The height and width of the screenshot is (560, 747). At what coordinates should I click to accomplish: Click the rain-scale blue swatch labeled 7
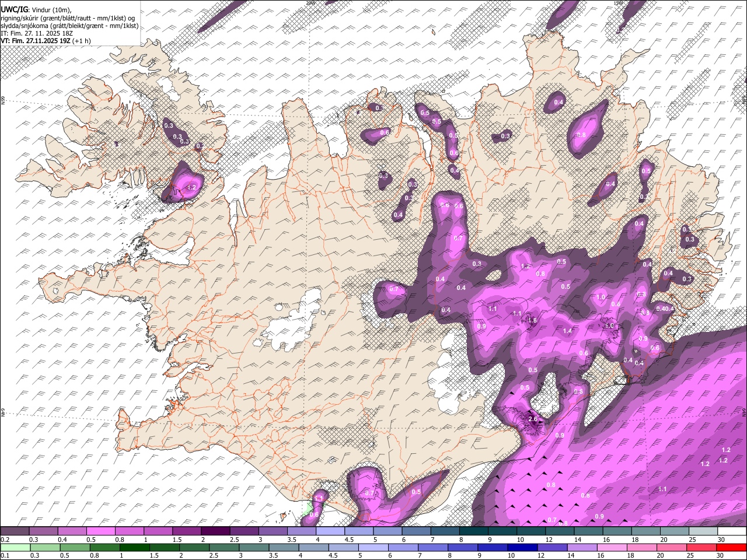click(x=433, y=547)
